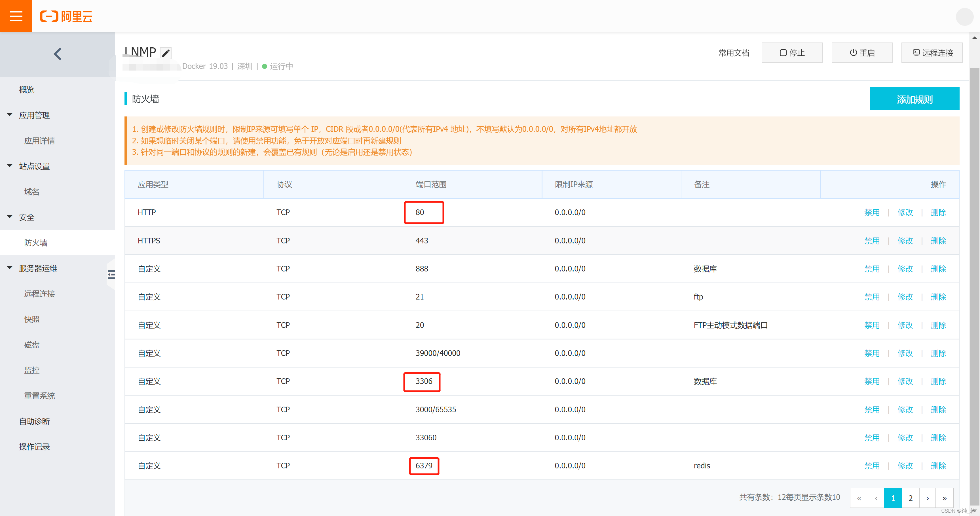Edit the LNMP instance name
Viewport: 980px width, 516px height.
166,53
